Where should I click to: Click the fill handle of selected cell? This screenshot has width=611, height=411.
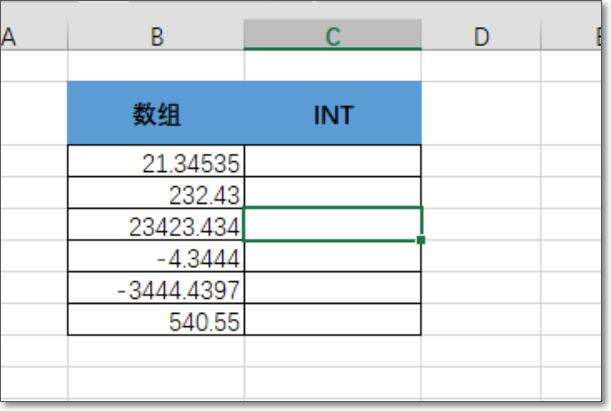pos(421,240)
